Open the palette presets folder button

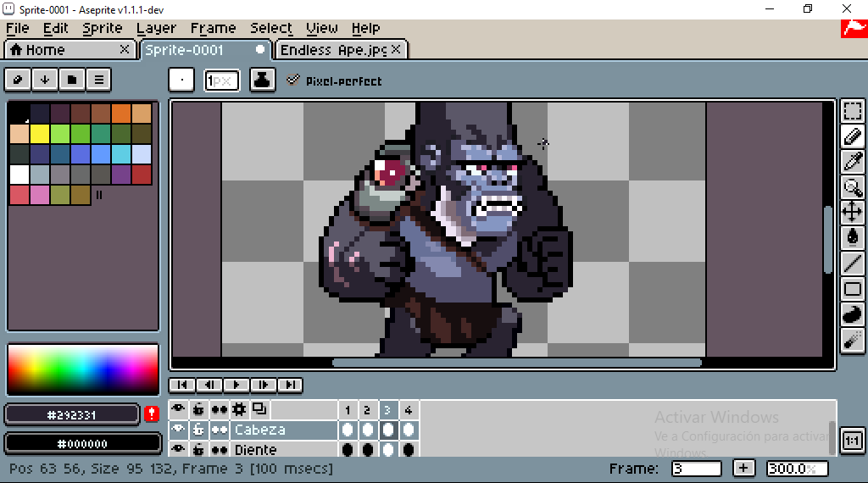tap(72, 80)
